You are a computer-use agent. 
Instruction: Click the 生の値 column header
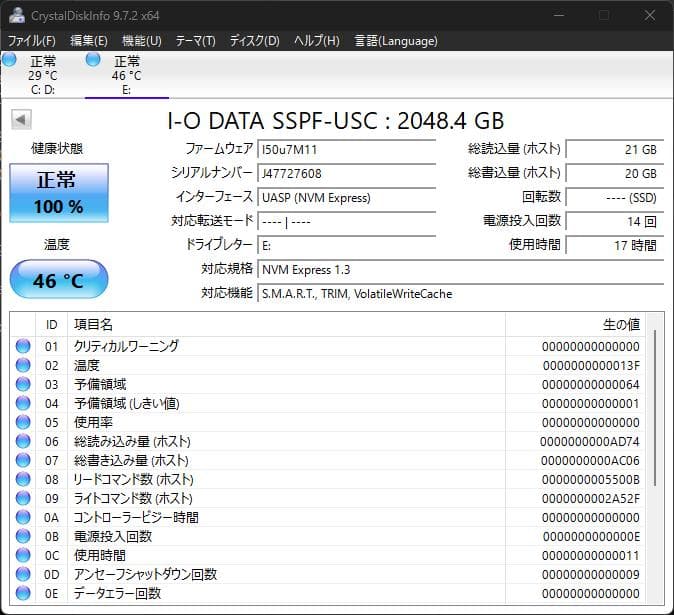575,324
